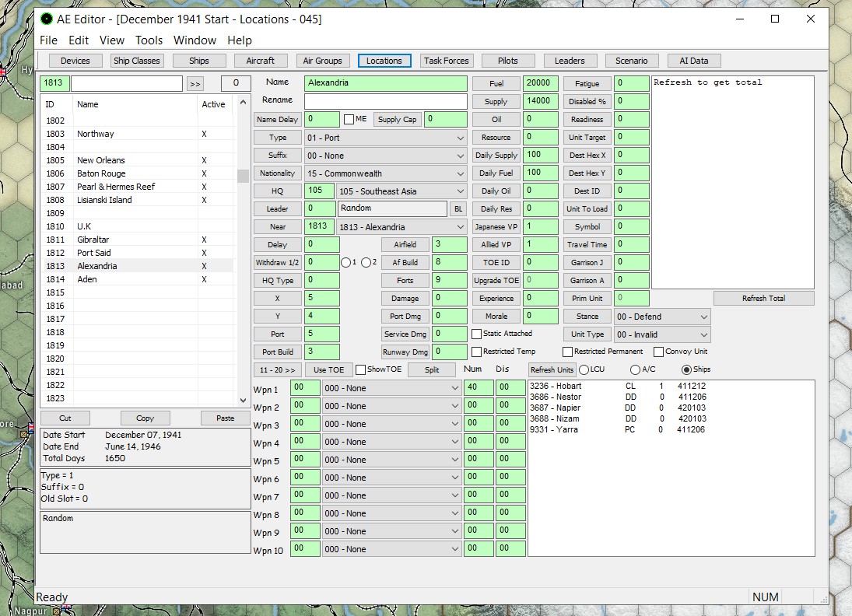This screenshot has height=616, width=852.
Task: Open the Window menu
Action: pos(195,40)
